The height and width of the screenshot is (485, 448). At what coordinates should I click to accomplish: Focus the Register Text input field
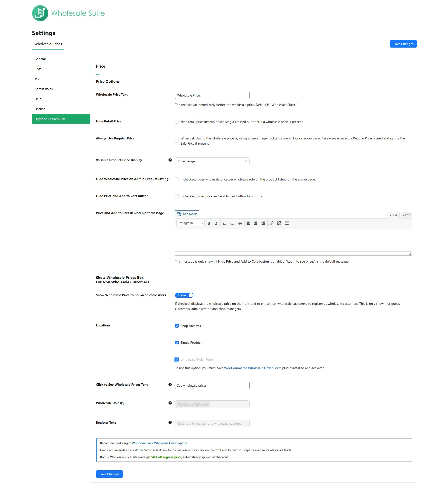212,423
